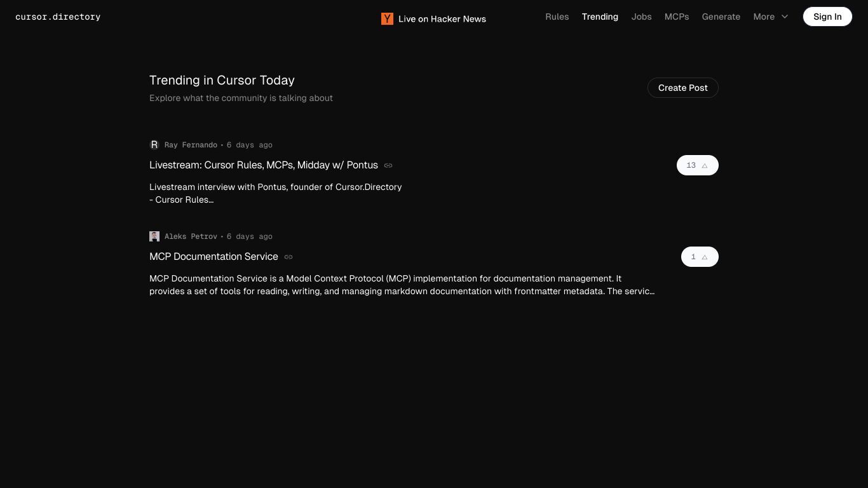Click Ray Fernando's avatar icon
The image size is (868, 488).
pos(154,145)
